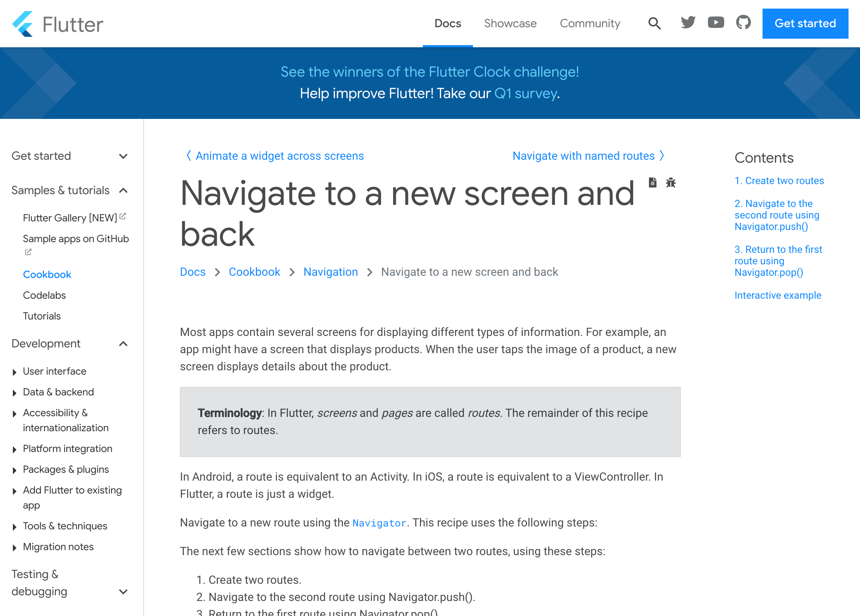Switch to the Showcase tab

coord(510,24)
